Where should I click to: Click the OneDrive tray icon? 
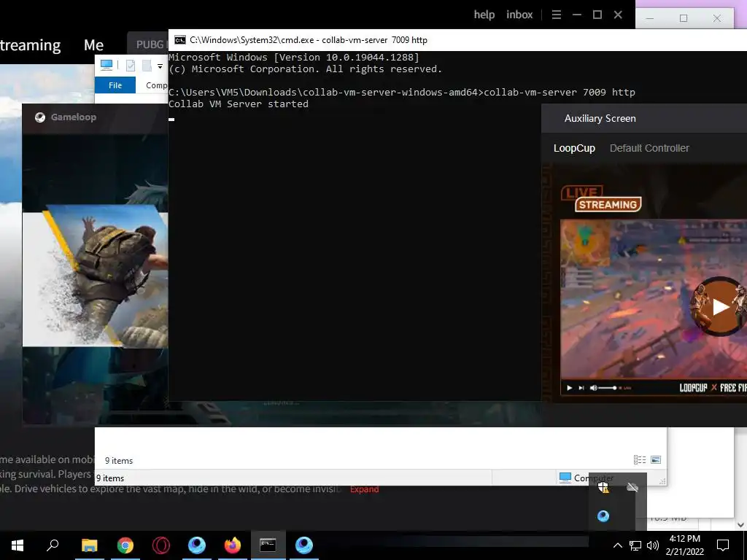point(632,486)
